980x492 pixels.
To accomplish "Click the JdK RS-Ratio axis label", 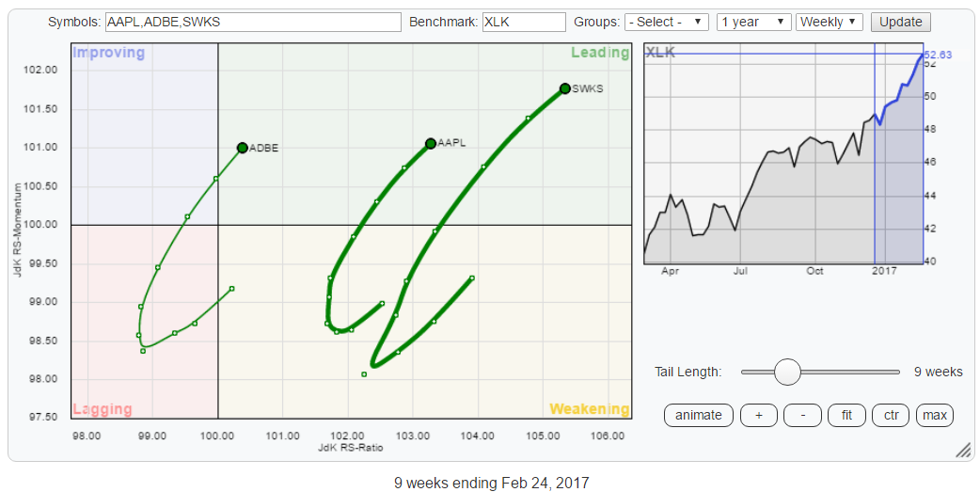I will pyautogui.click(x=350, y=448).
